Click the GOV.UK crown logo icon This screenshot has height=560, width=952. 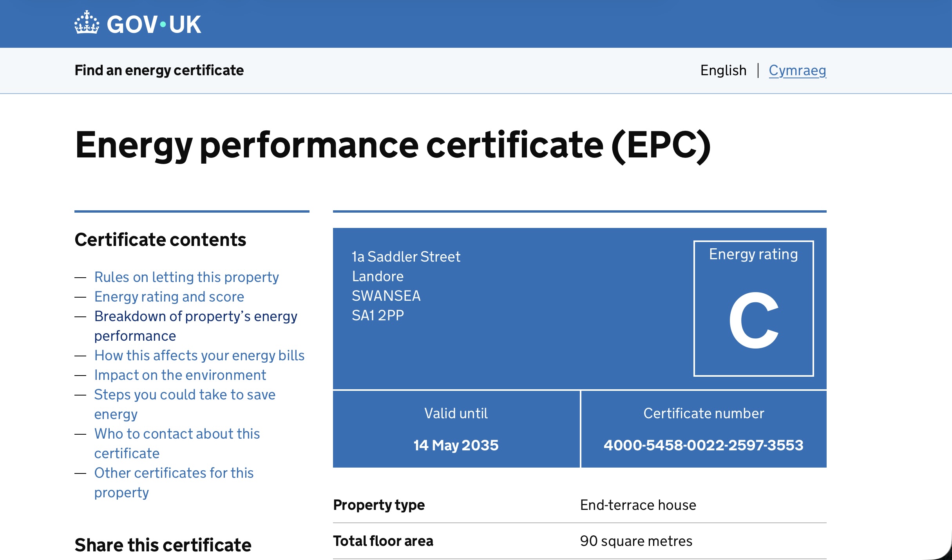click(87, 23)
